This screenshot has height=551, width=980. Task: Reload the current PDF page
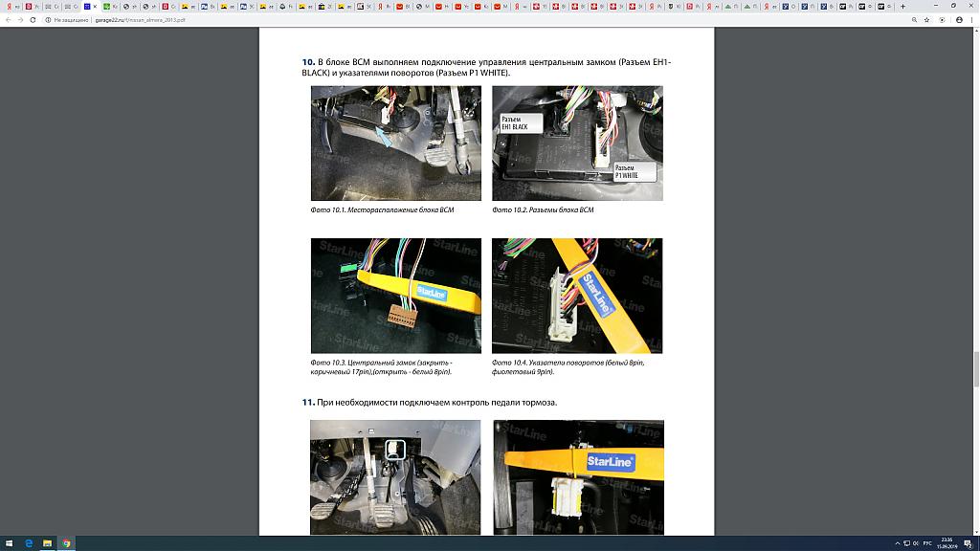tap(33, 19)
